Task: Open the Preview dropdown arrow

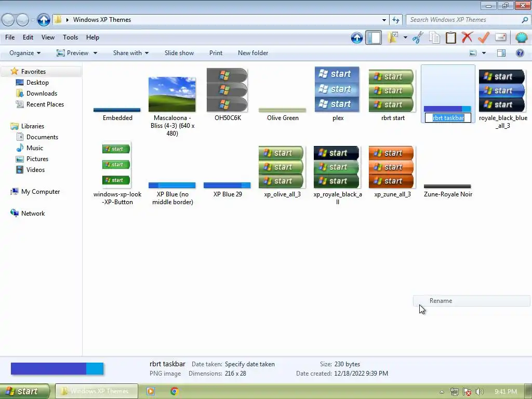Action: point(96,53)
